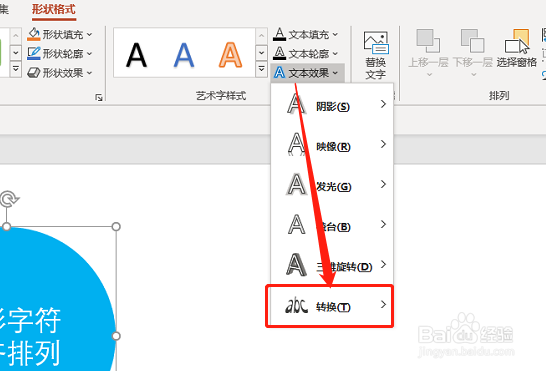Open the 三维旋转(D) submenu
Image resolution: width=546 pixels, height=371 pixels.
click(x=332, y=265)
